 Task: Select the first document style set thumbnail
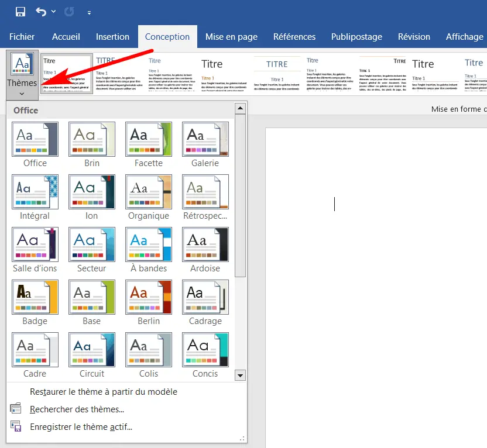pos(67,74)
